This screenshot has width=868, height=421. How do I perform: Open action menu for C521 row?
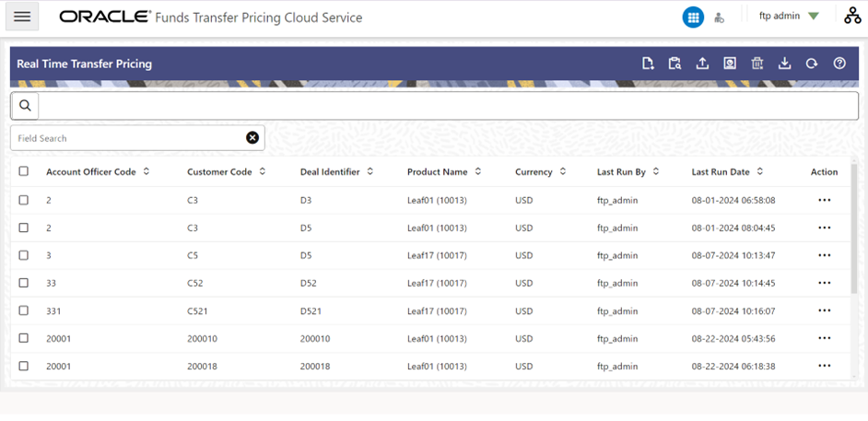(x=825, y=310)
